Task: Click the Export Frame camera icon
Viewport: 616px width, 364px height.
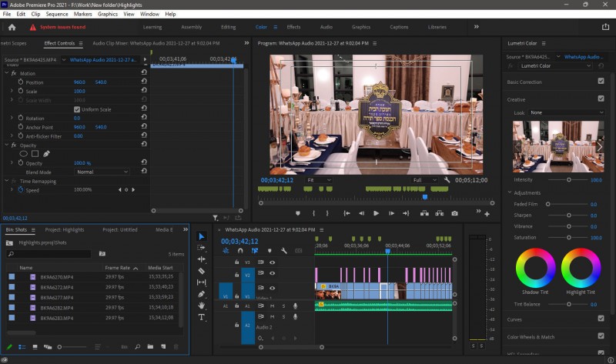Action: coord(455,213)
